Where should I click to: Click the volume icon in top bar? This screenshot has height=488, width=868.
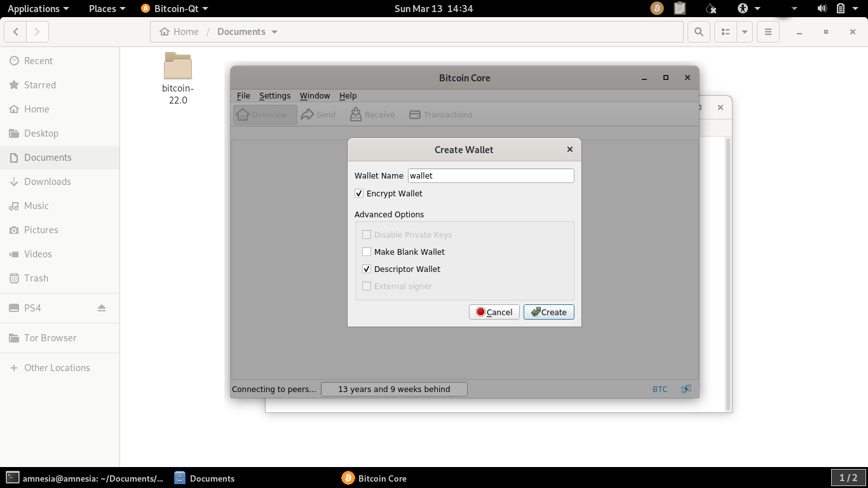pyautogui.click(x=822, y=8)
